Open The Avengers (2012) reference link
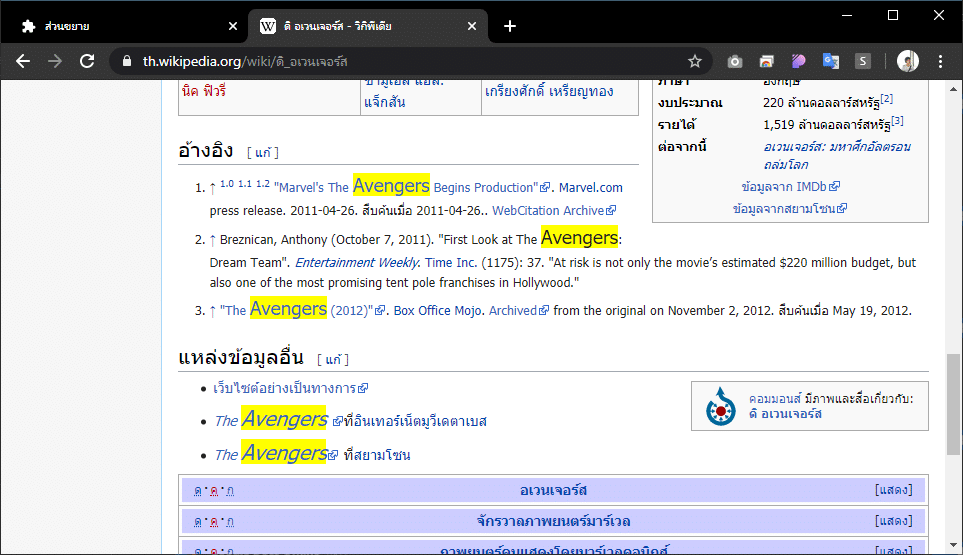Viewport: 963px width, 555px height. [302, 309]
